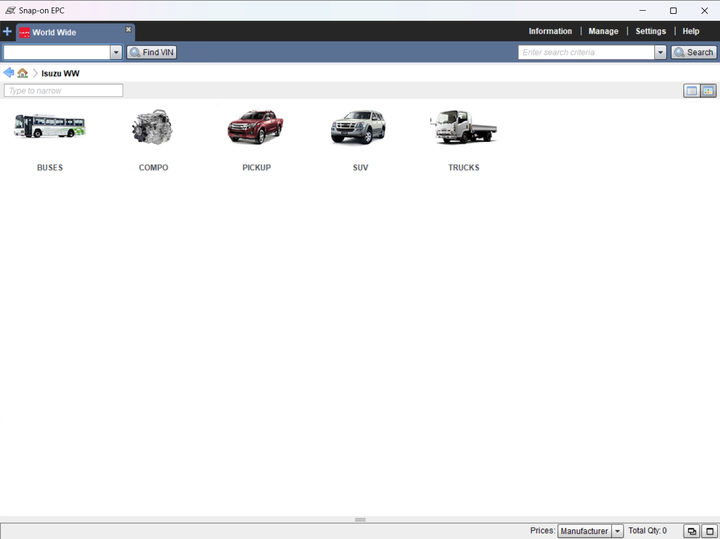Maximize the Snap-on EPC window

click(673, 11)
